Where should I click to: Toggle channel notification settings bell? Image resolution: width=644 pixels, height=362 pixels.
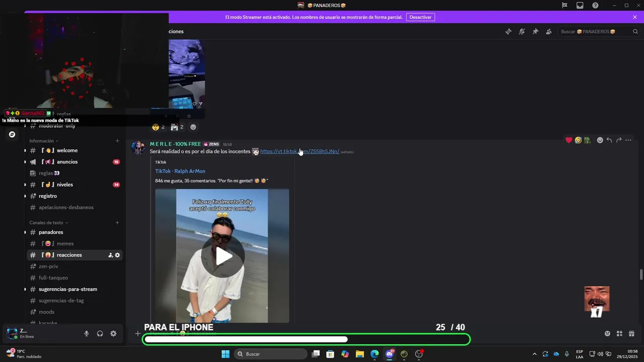[522, 31]
